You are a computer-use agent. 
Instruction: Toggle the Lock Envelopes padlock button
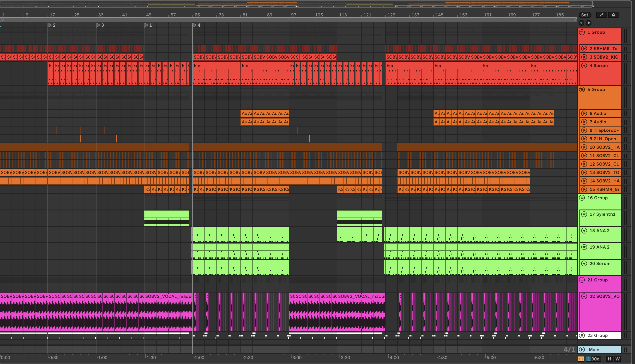pos(613,15)
